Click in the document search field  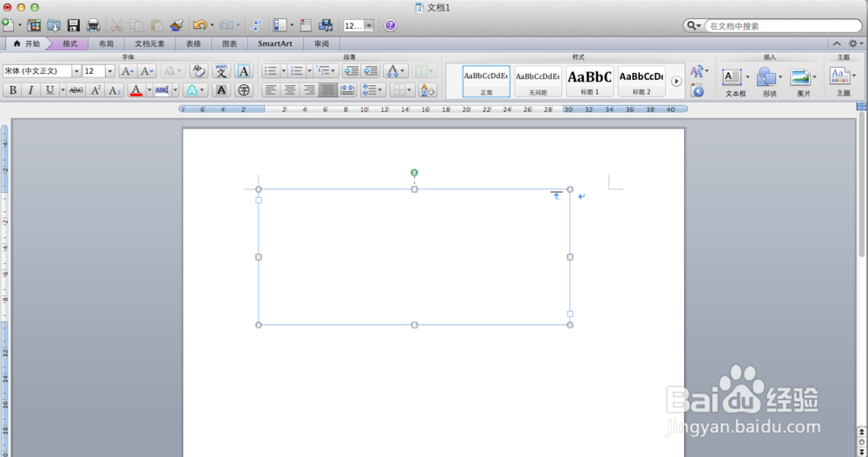coord(783,26)
